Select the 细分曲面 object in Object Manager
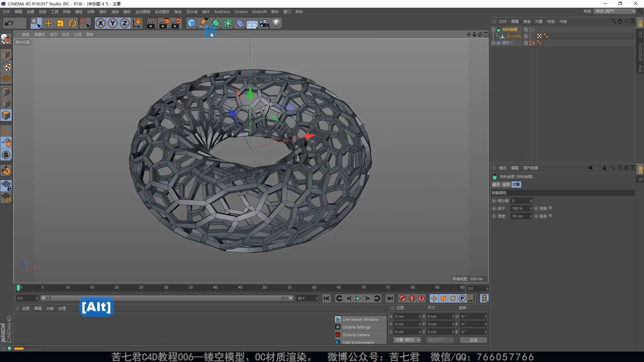The width and height of the screenshot is (644, 362). (514, 36)
